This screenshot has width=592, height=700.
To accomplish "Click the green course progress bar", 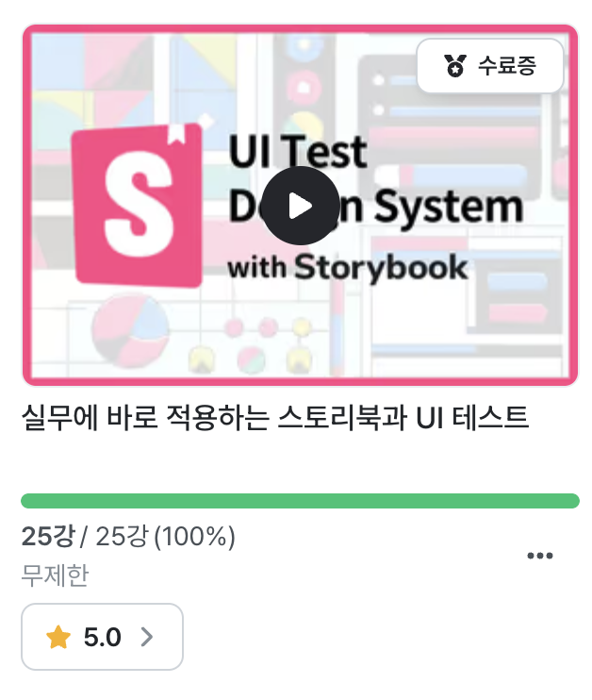I will pyautogui.click(x=300, y=501).
